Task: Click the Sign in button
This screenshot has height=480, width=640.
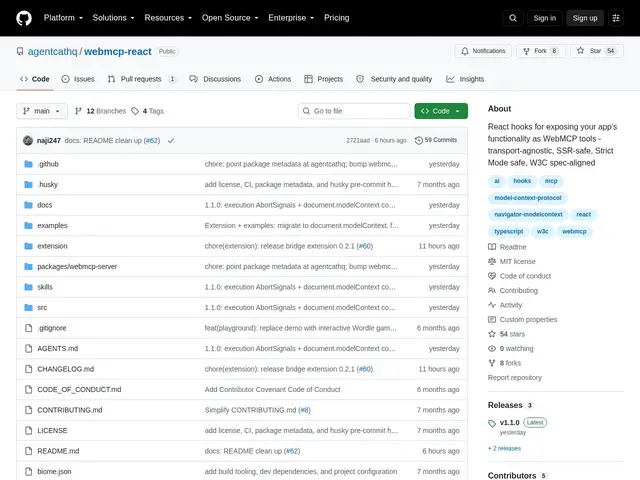Action: 544,18
